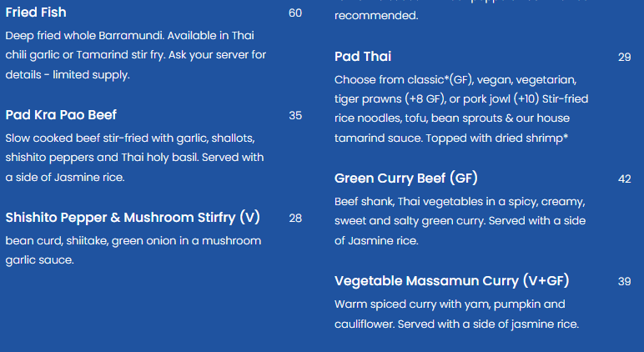Click the Pad Thai price 29

(624, 57)
